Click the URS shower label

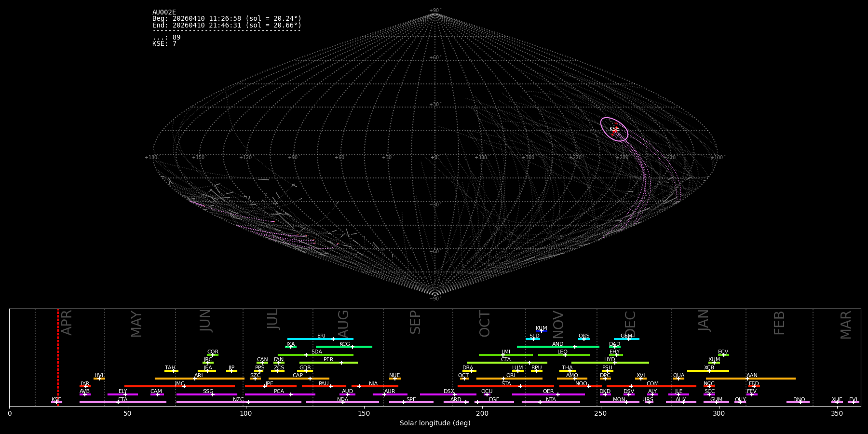pos(648,400)
